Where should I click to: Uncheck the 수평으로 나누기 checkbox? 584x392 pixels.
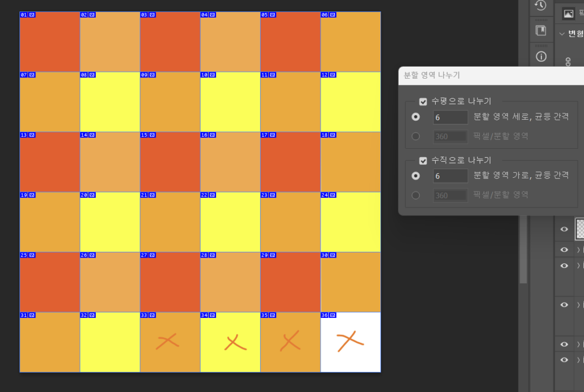point(423,102)
